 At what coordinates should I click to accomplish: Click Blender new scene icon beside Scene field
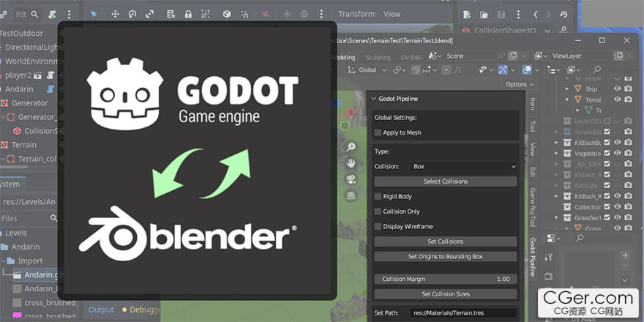(x=512, y=56)
